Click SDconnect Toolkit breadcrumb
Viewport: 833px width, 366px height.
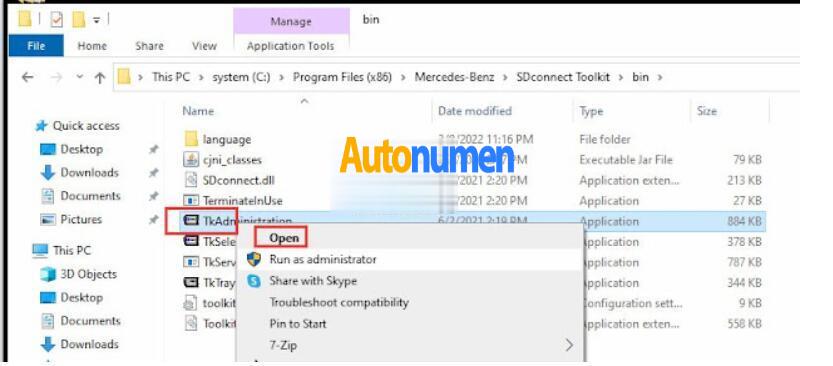point(563,77)
